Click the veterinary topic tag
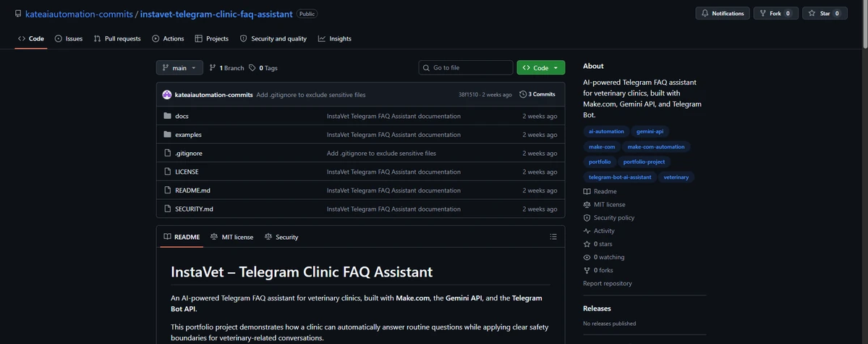The width and height of the screenshot is (868, 344). coord(676,177)
